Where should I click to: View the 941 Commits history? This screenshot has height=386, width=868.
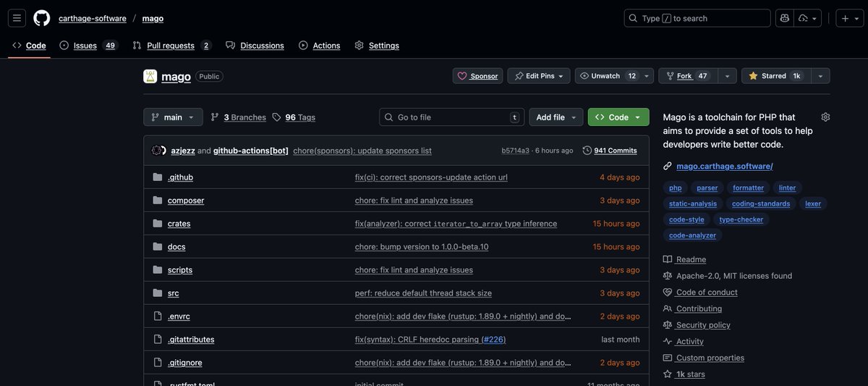(x=610, y=151)
